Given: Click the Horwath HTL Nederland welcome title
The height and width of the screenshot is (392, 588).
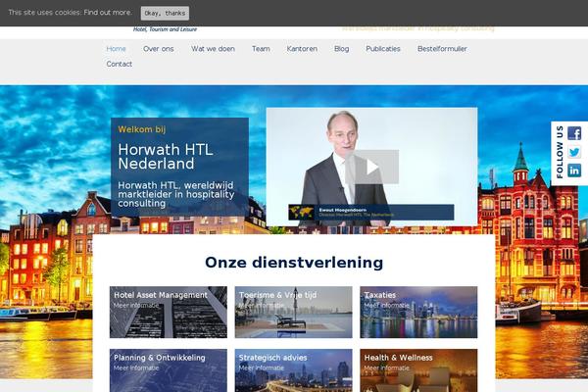Looking at the screenshot, I should tap(166, 157).
